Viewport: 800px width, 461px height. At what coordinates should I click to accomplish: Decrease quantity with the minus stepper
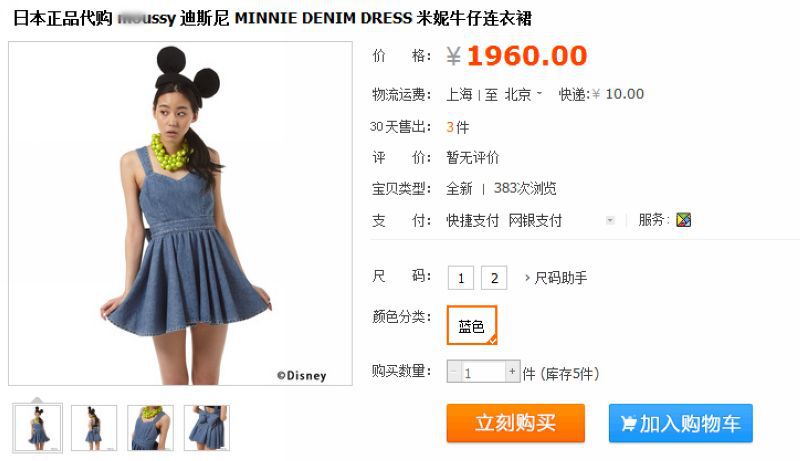click(x=454, y=372)
